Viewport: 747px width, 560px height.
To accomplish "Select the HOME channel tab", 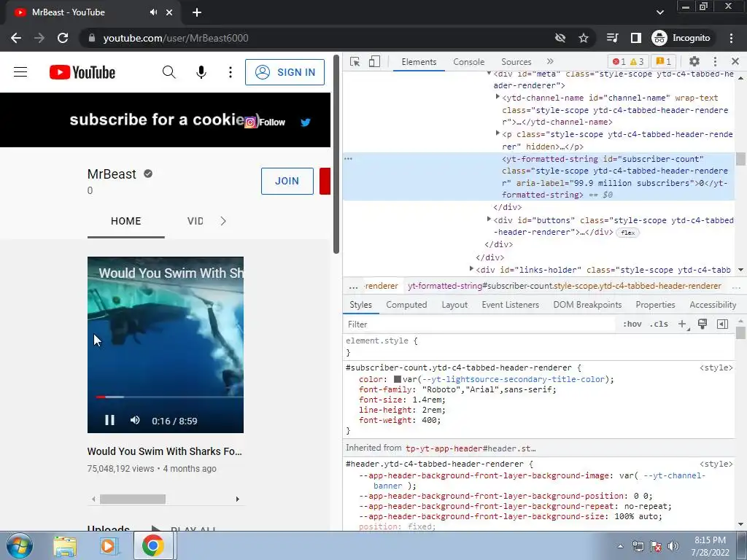I will pyautogui.click(x=125, y=222).
